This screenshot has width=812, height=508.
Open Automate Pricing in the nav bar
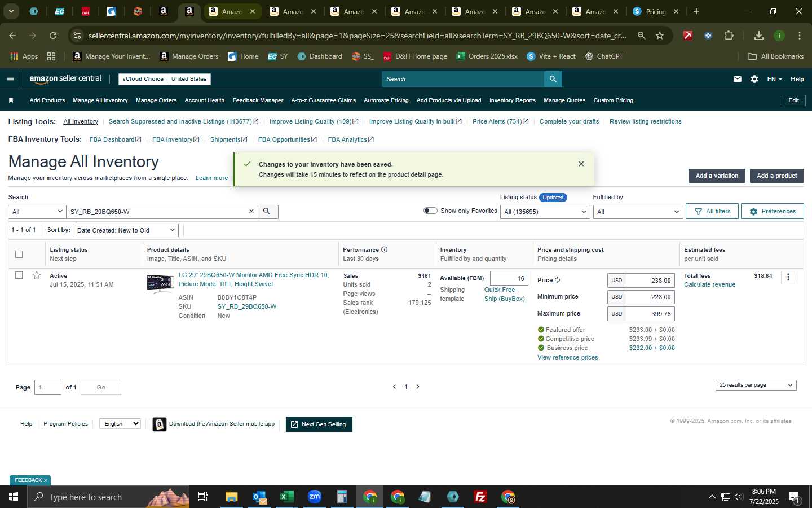pyautogui.click(x=386, y=100)
